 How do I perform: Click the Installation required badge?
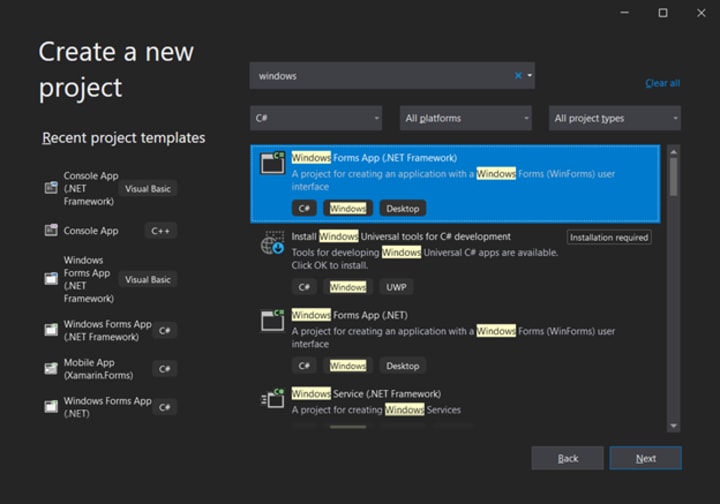[609, 237]
